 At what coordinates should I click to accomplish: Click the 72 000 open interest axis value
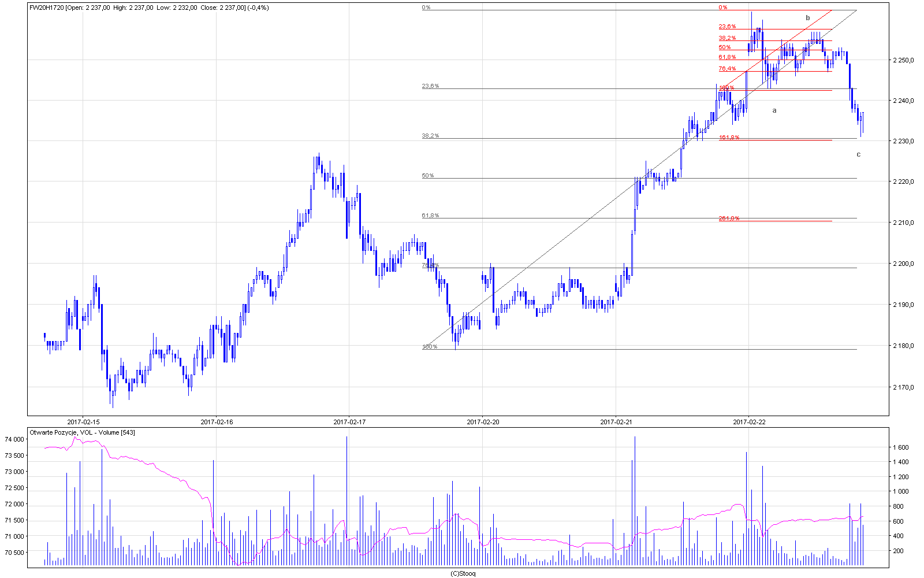14,504
